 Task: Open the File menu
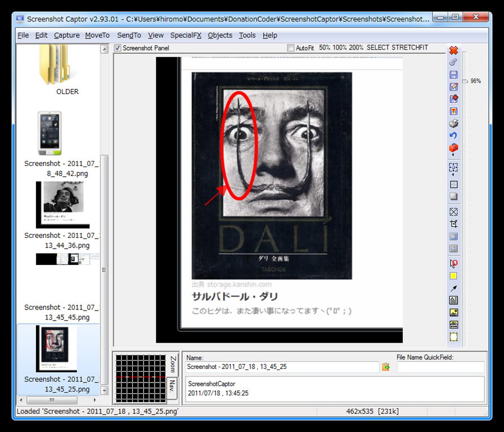(x=23, y=35)
